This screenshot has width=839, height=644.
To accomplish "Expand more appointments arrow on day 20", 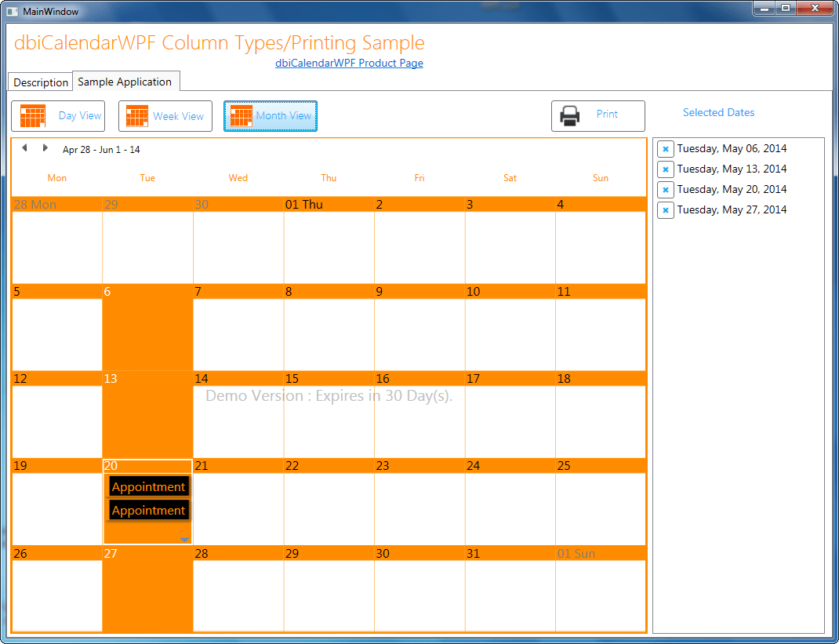I will tap(184, 540).
